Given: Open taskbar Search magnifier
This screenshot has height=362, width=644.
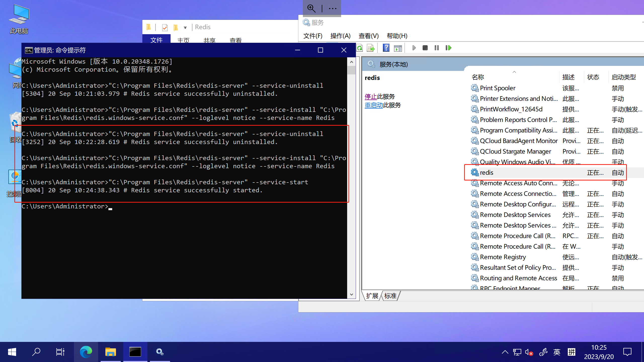Looking at the screenshot, I should click(x=36, y=352).
